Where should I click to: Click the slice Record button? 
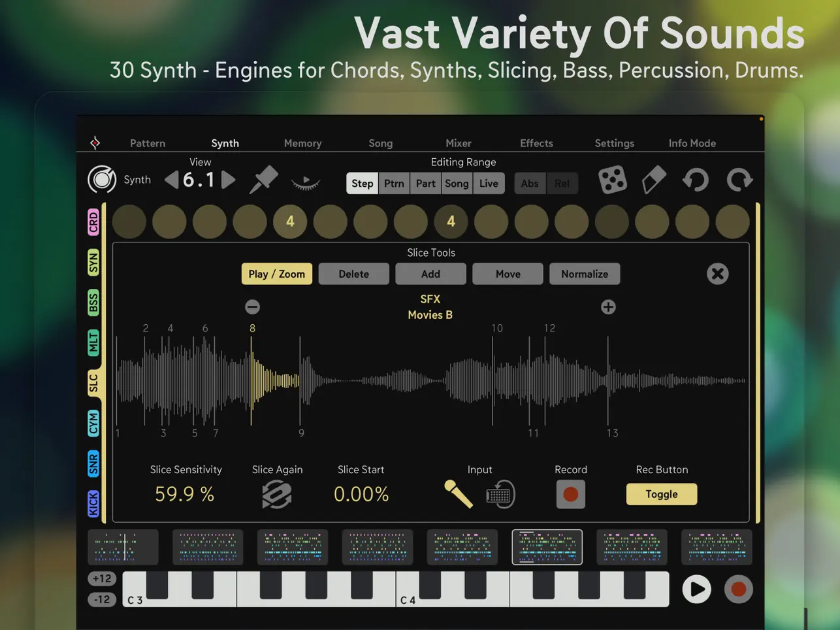pos(570,494)
